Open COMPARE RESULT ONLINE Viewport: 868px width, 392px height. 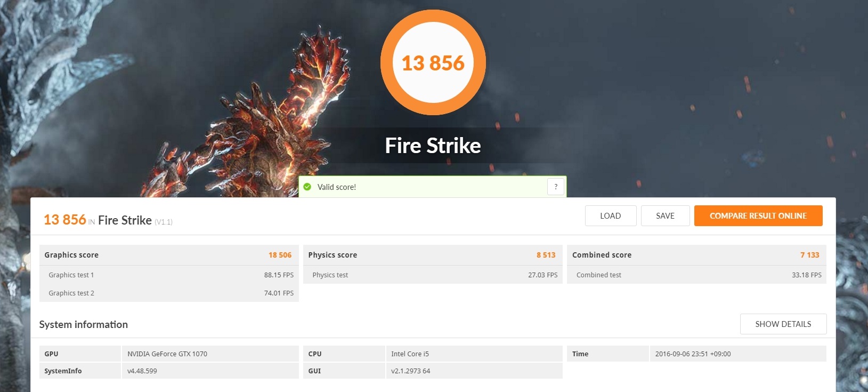coord(758,215)
